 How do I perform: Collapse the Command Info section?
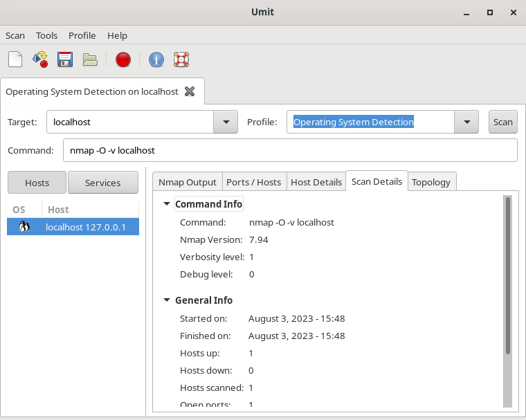pyautogui.click(x=166, y=203)
